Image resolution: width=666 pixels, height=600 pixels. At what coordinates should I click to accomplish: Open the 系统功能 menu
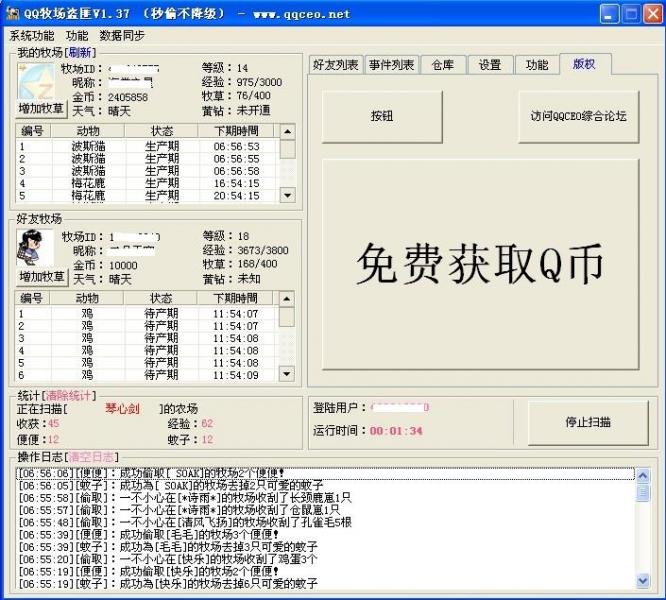(x=32, y=36)
